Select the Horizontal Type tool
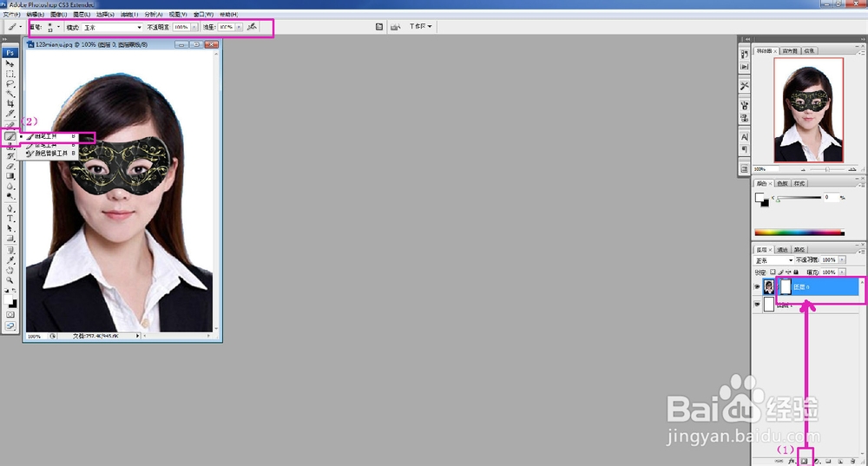 click(x=10, y=218)
